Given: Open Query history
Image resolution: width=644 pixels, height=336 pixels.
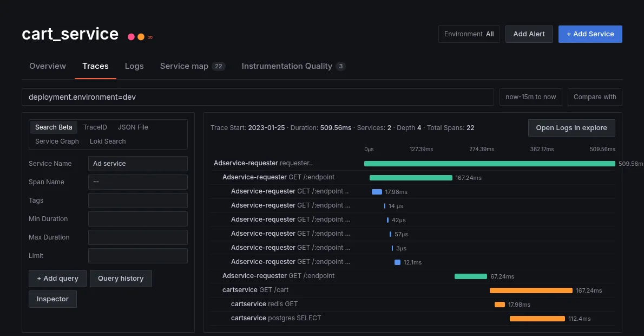Looking at the screenshot, I should (x=121, y=279).
